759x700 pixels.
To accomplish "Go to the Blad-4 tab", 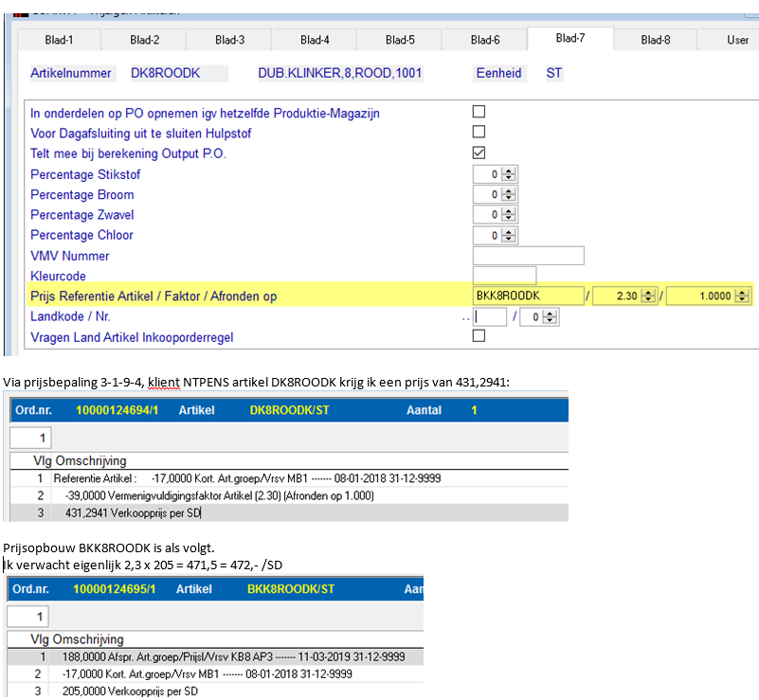I will (315, 40).
